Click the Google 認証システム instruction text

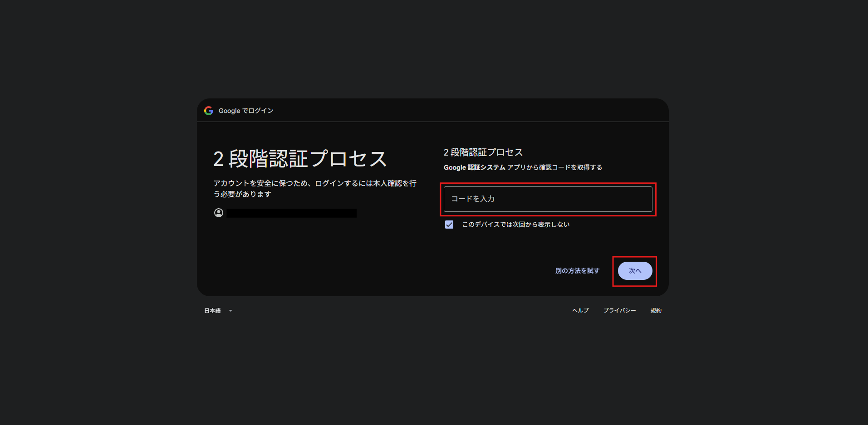pos(474,167)
